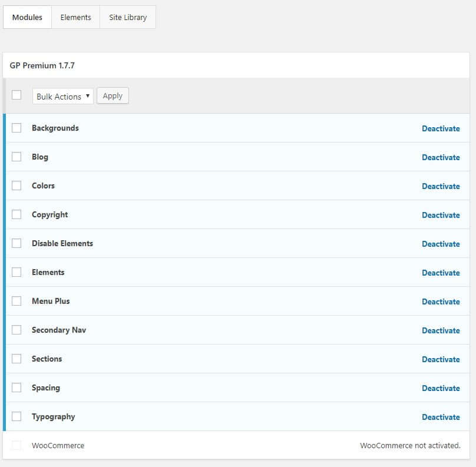Check the Sections module checkbox
The height and width of the screenshot is (467, 476).
tap(16, 359)
